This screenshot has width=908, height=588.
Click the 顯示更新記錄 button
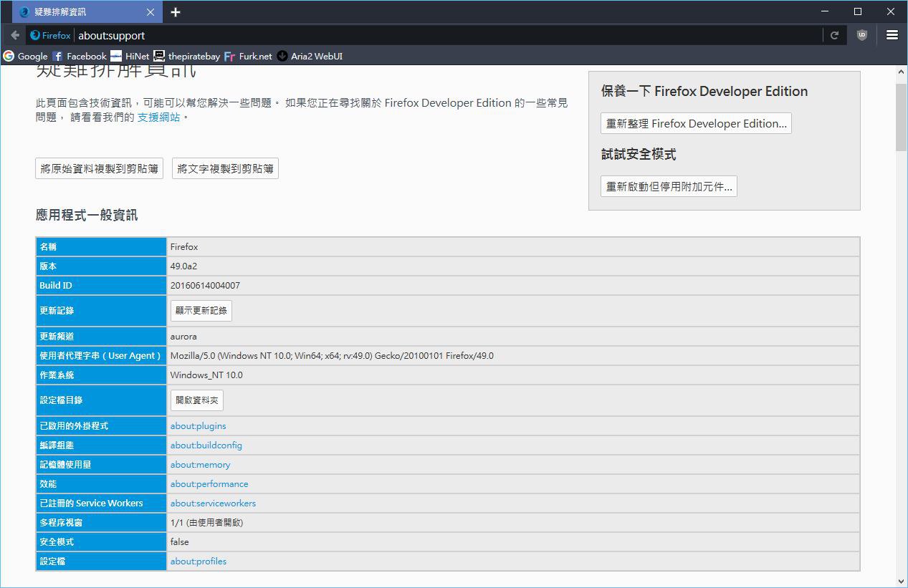pyautogui.click(x=201, y=311)
